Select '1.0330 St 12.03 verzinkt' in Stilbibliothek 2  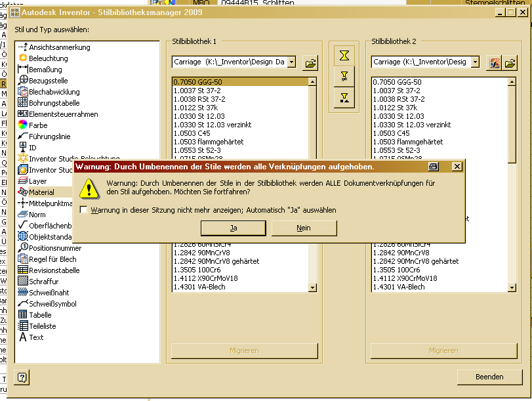point(412,125)
